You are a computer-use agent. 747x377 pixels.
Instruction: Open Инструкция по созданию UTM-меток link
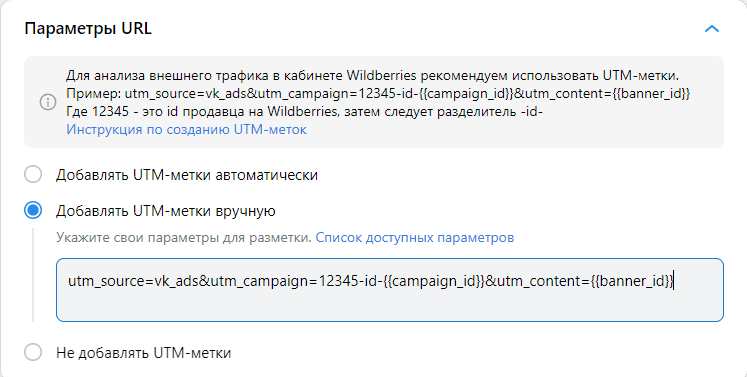(x=186, y=129)
